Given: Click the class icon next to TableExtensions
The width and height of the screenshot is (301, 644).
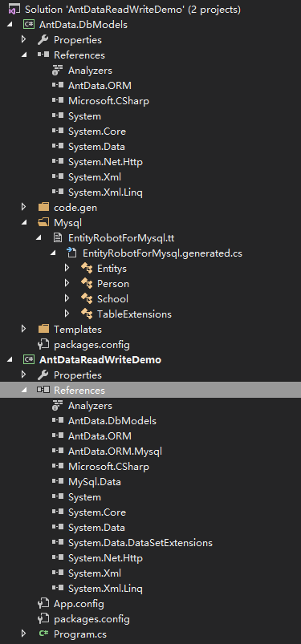Looking at the screenshot, I should [87, 314].
